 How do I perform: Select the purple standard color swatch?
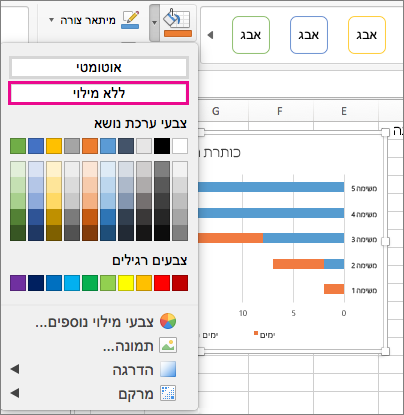tap(18, 283)
